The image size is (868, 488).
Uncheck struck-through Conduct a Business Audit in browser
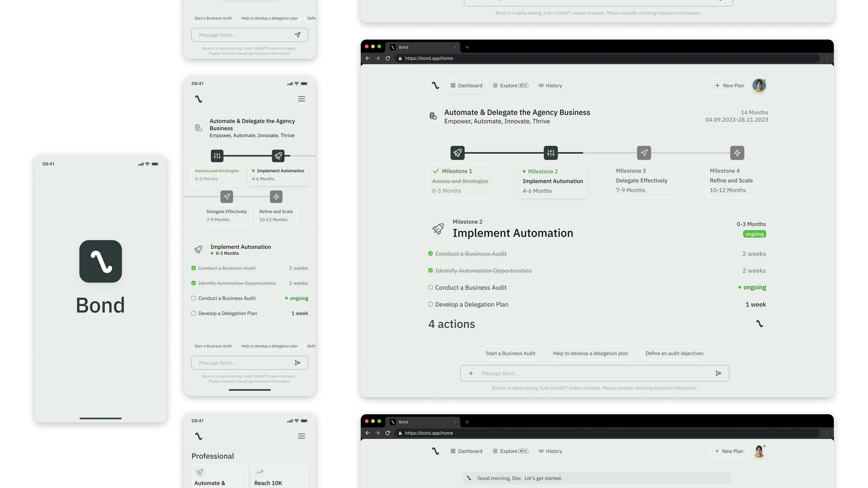coord(430,253)
